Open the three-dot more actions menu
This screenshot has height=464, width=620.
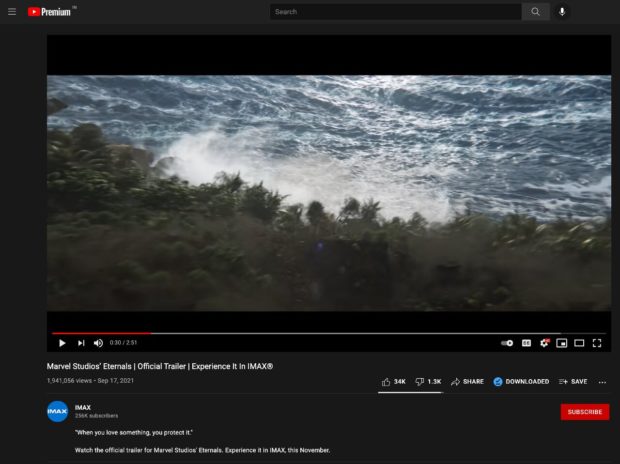(602, 382)
